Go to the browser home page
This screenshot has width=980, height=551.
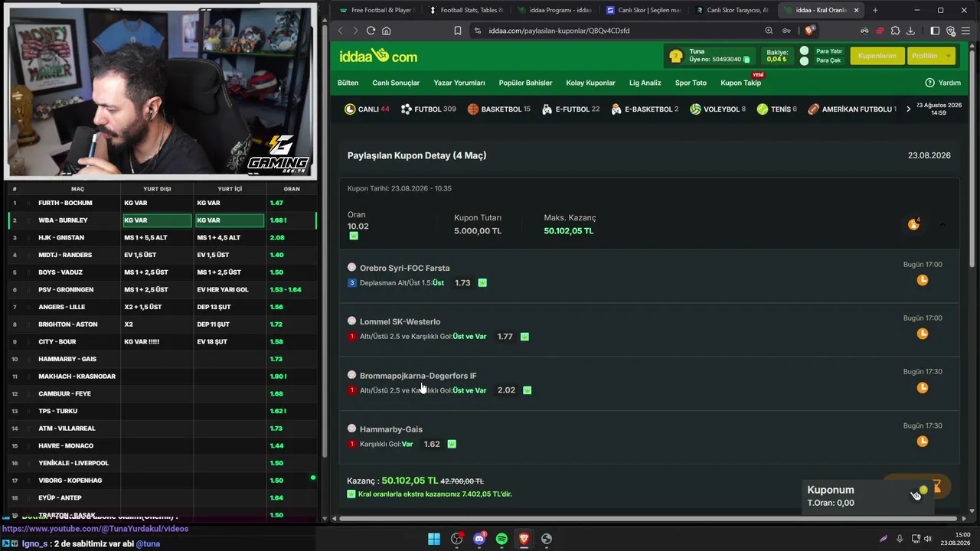(x=387, y=31)
